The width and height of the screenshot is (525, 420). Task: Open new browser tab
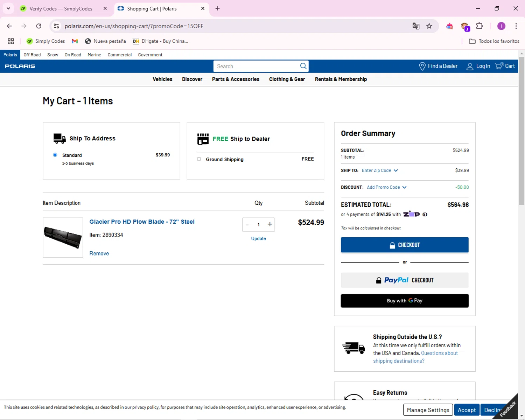(217, 8)
